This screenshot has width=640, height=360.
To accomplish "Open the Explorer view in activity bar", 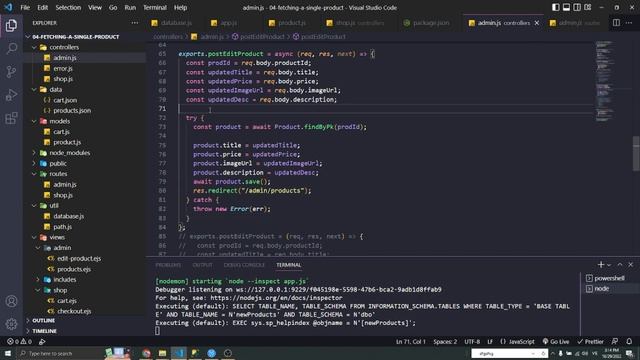I will (x=11, y=25).
